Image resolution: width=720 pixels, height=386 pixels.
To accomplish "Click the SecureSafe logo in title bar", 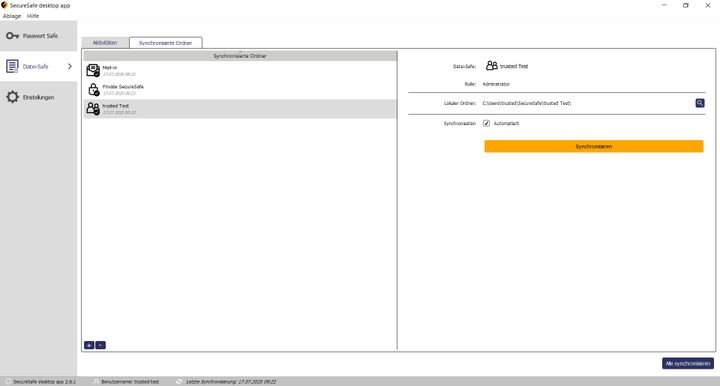I will pyautogui.click(x=4, y=5).
